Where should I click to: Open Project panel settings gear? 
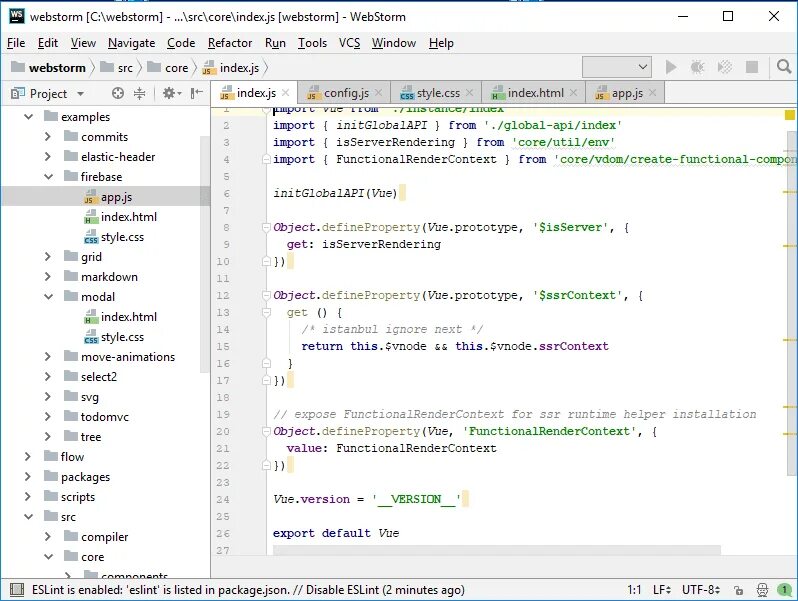tap(172, 93)
